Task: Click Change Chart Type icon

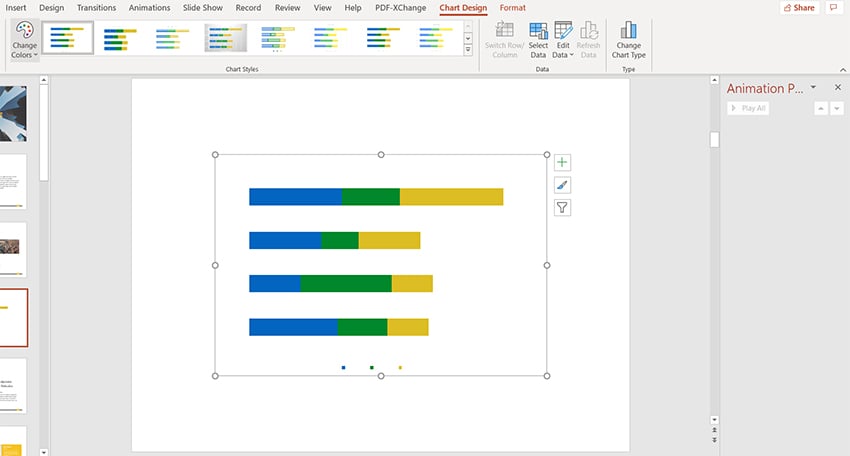Action: click(x=628, y=38)
